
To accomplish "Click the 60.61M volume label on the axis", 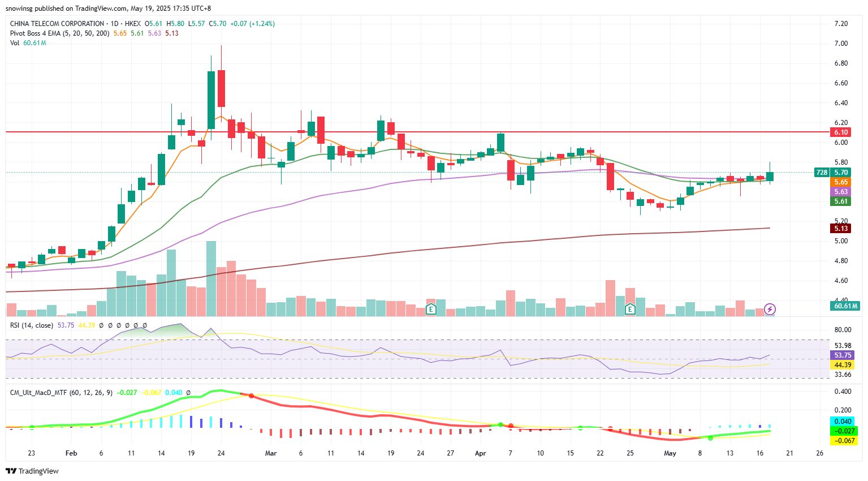I will [845, 306].
